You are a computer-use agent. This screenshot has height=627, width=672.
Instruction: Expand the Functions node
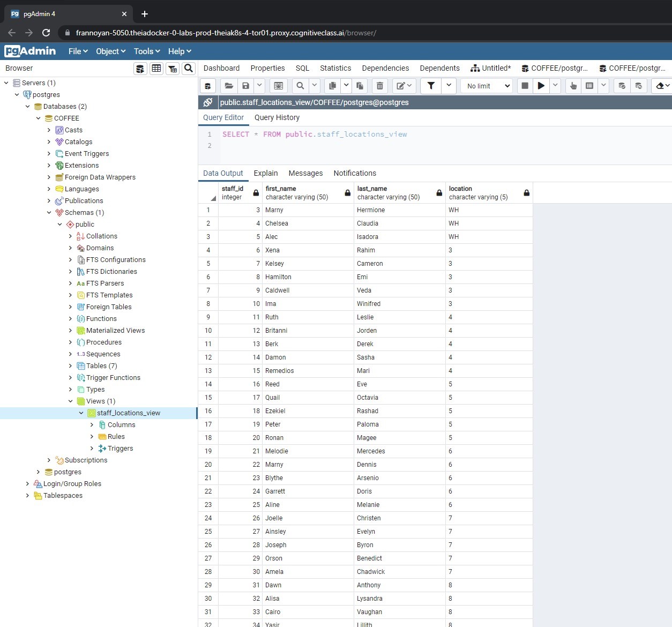click(70, 318)
